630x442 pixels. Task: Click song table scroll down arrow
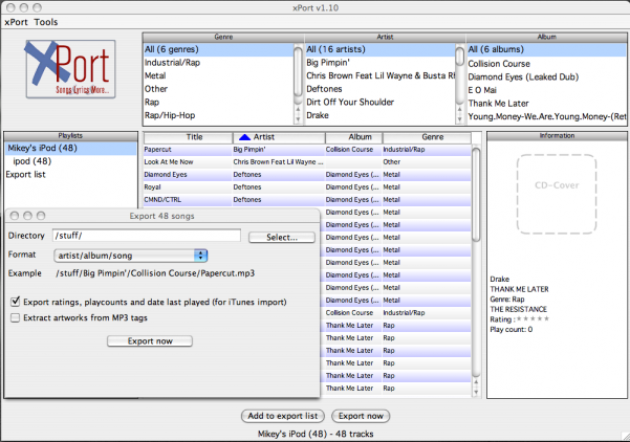[476, 392]
